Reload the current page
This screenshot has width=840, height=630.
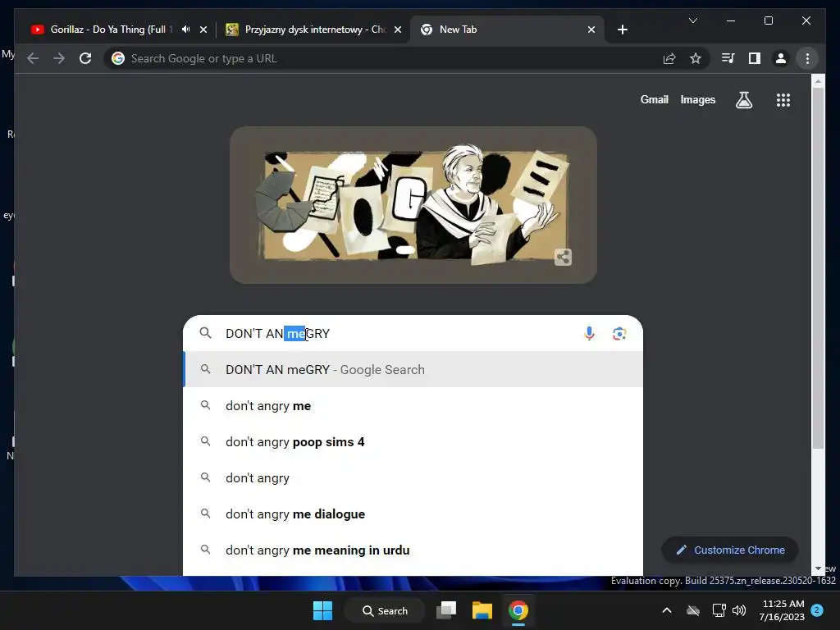point(85,58)
